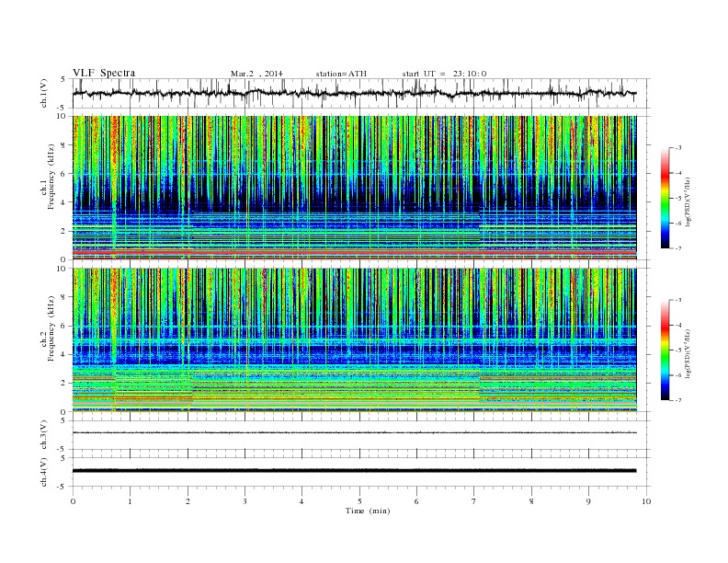Screen dimensions: 728x563
Task: Click the 'VLF Spectra' title text
Action: (104, 73)
